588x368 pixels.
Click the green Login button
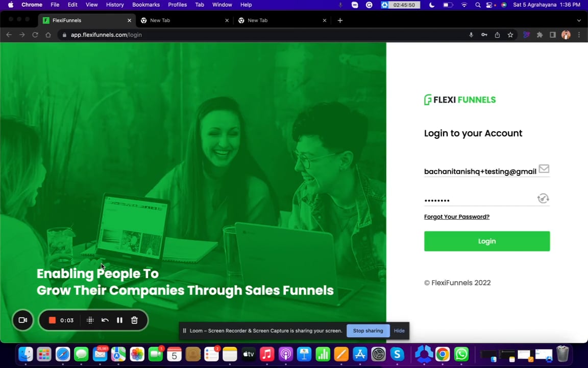click(x=487, y=241)
